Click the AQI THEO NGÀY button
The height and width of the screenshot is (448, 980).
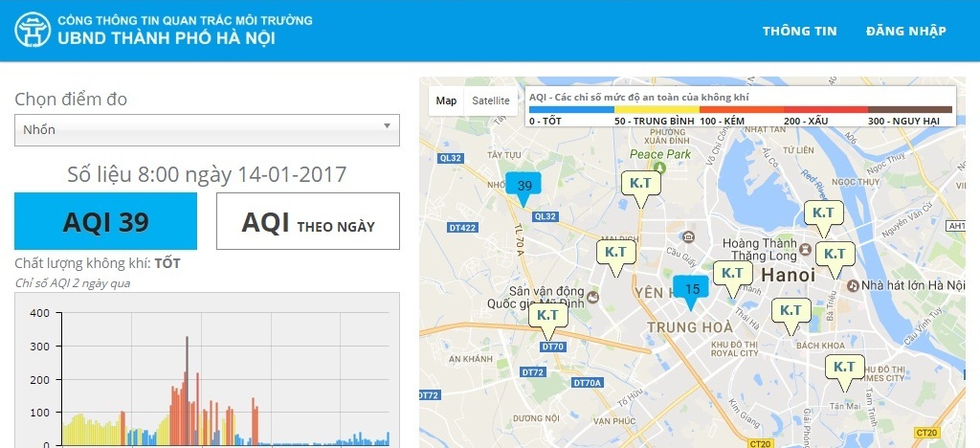[x=307, y=221]
